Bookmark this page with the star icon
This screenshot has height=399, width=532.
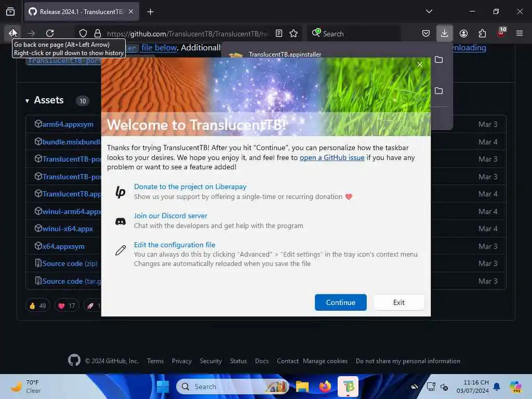pyautogui.click(x=294, y=33)
